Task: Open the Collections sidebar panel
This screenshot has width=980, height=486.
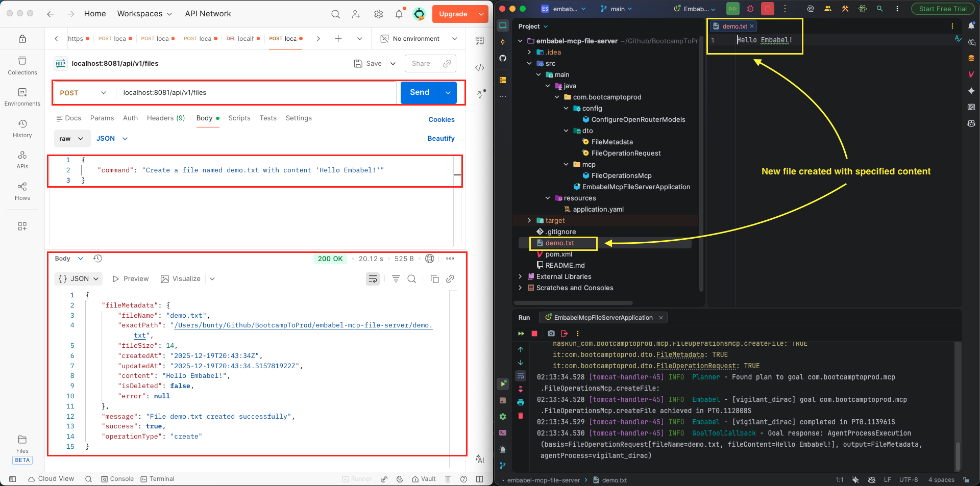Action: [22, 66]
